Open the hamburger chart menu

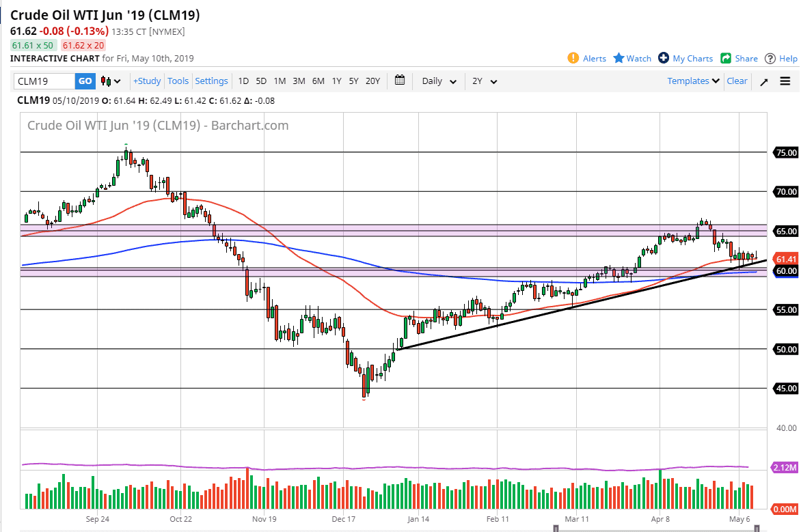pyautogui.click(x=785, y=81)
